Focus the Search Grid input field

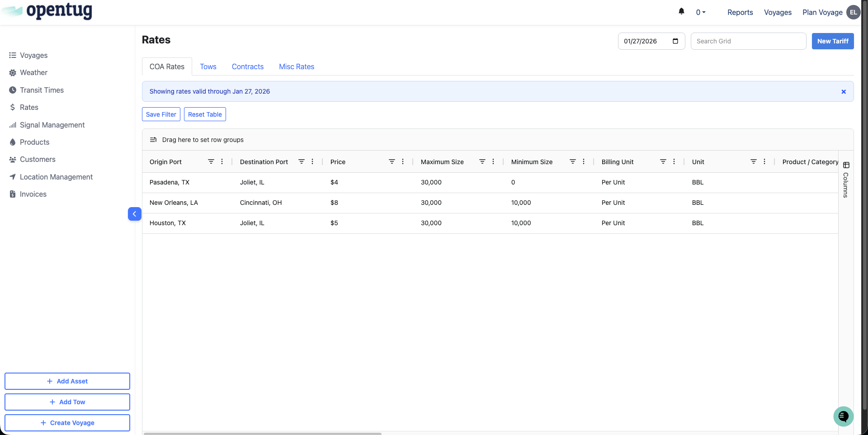(748, 41)
